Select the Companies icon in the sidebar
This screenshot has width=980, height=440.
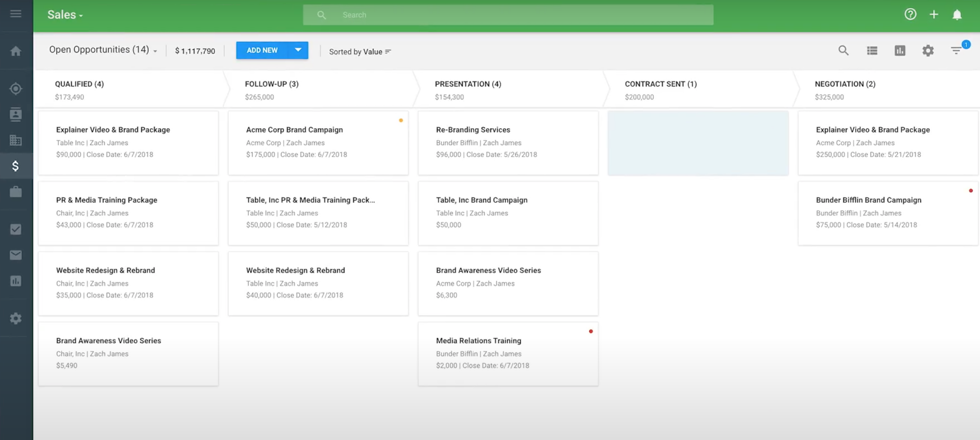16,140
